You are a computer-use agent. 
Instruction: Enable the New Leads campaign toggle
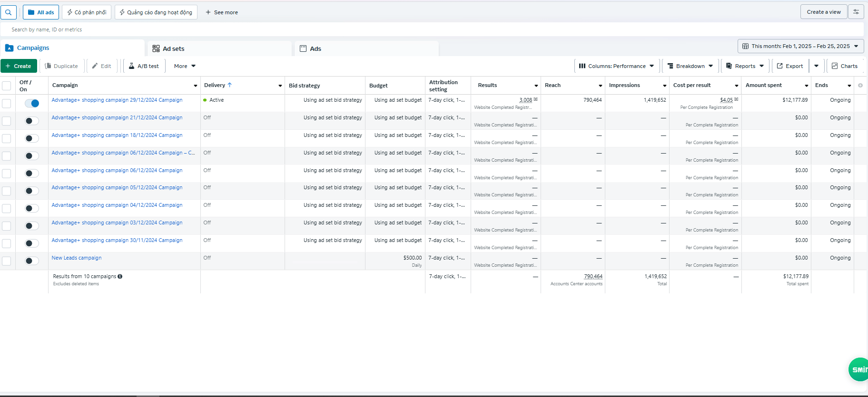tap(32, 261)
